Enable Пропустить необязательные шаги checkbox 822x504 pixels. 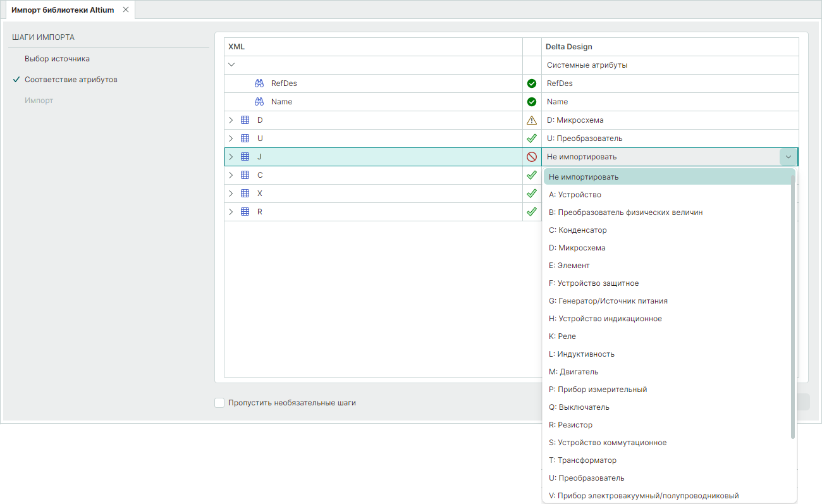[x=219, y=403]
